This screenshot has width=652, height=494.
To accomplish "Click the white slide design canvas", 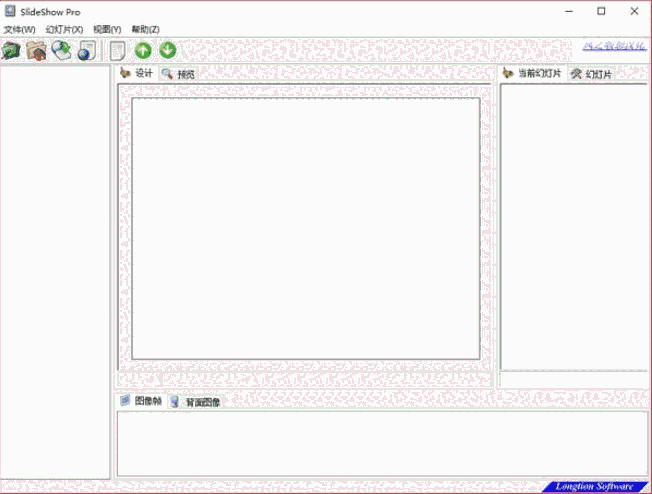I will coord(306,229).
